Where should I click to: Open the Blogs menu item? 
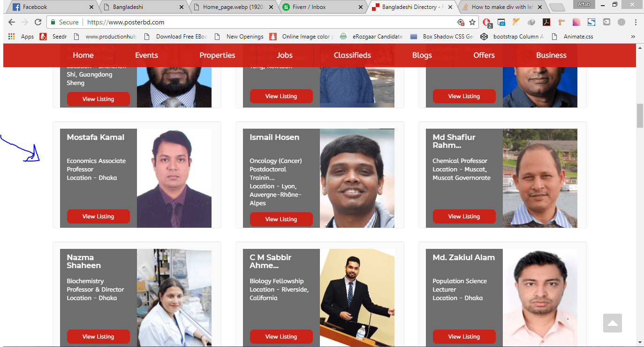[422, 55]
